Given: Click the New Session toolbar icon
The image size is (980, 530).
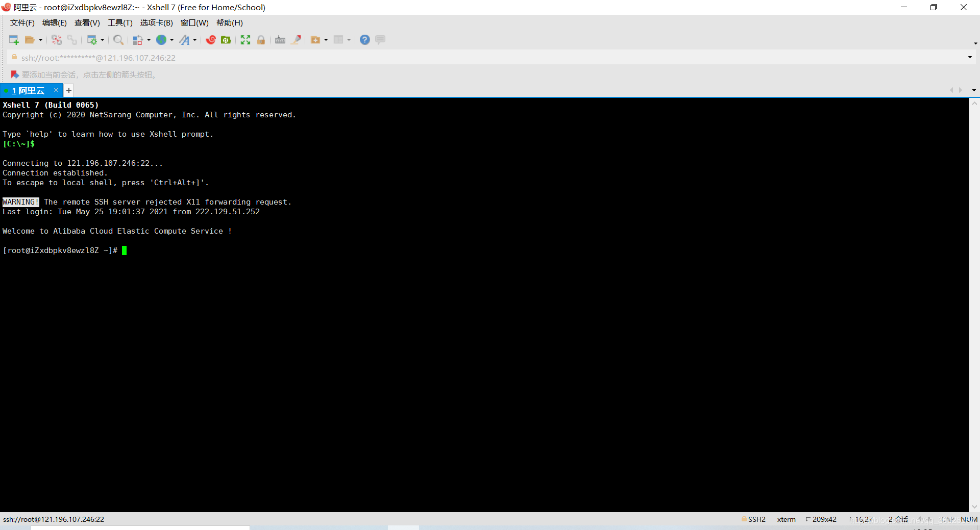Looking at the screenshot, I should coord(14,40).
